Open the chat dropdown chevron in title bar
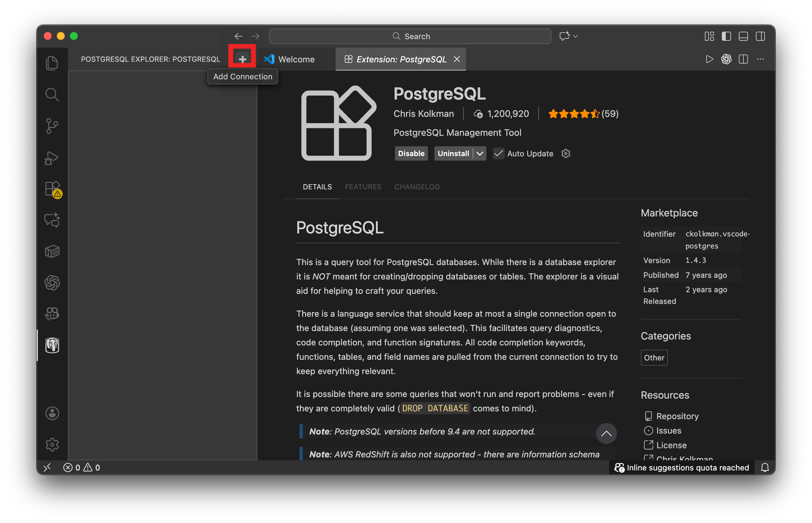 click(576, 36)
